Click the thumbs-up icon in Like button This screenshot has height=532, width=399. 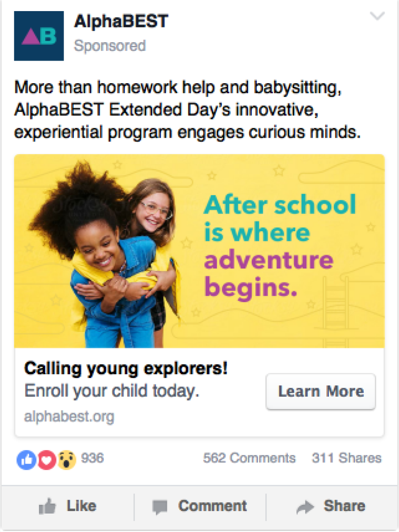[x=47, y=506]
